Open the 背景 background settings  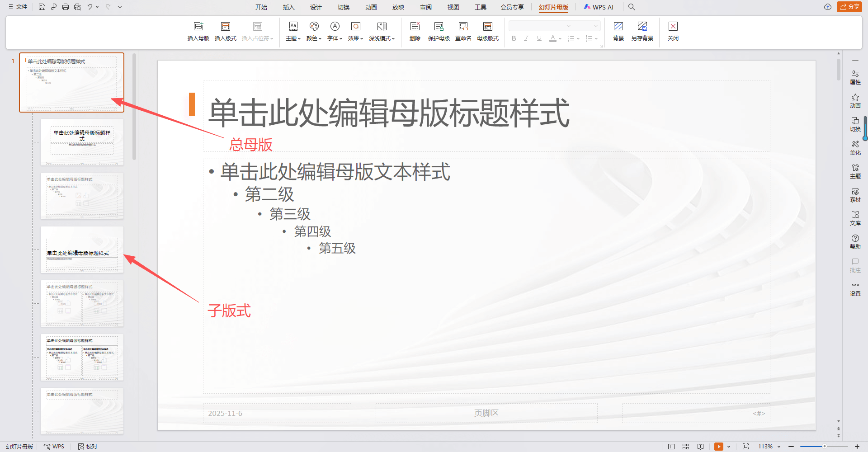tap(618, 31)
